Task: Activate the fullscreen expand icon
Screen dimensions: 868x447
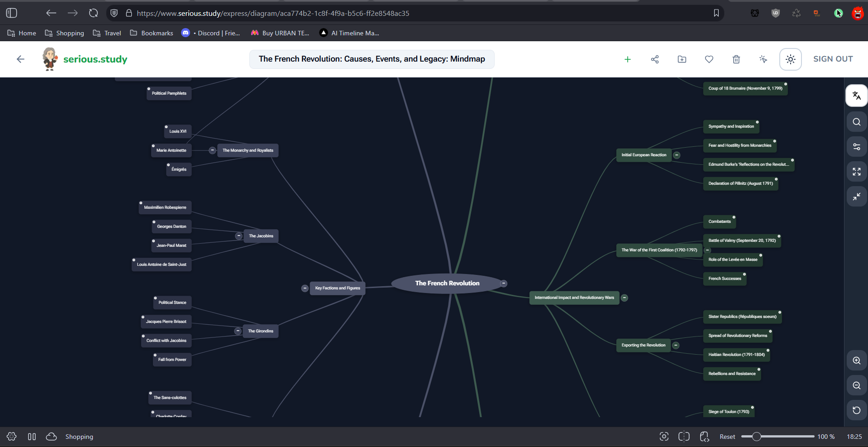Action: coord(856,171)
